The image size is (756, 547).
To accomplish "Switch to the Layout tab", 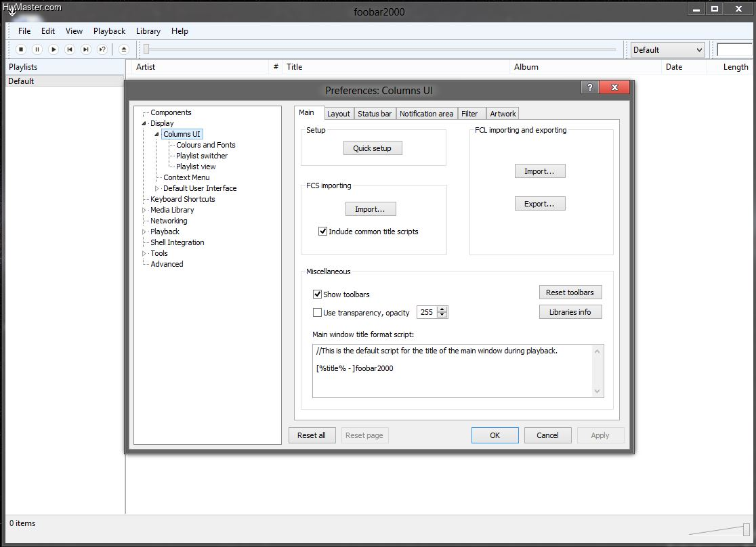I will tap(339, 114).
